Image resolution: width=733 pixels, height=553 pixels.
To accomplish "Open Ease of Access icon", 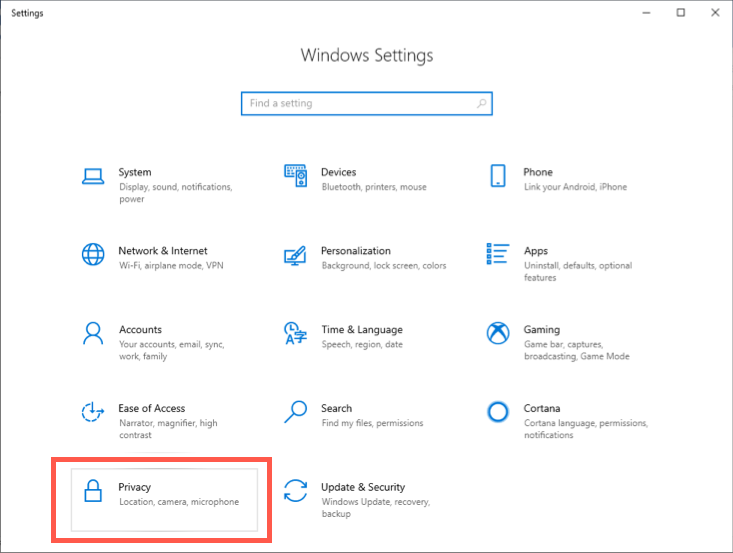I will click(x=93, y=411).
